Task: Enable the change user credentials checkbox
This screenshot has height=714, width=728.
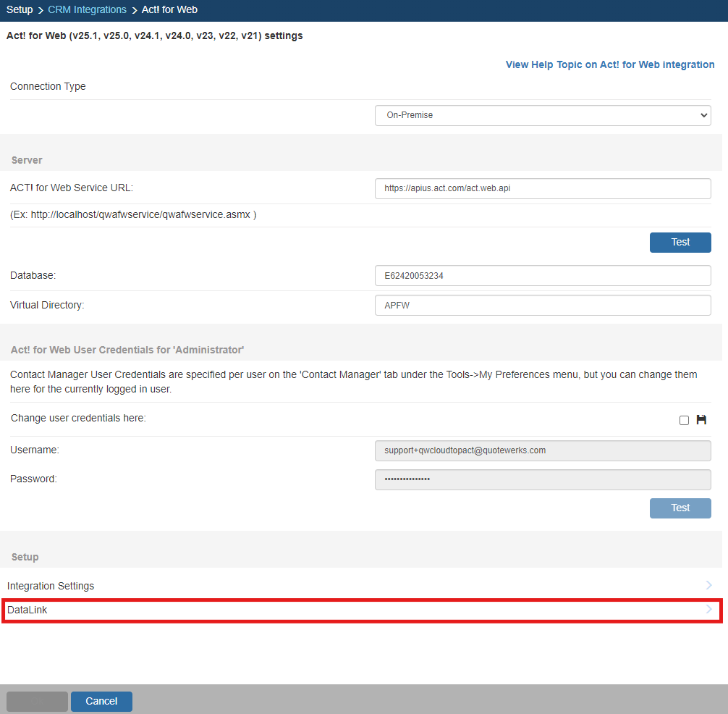Action: click(684, 421)
